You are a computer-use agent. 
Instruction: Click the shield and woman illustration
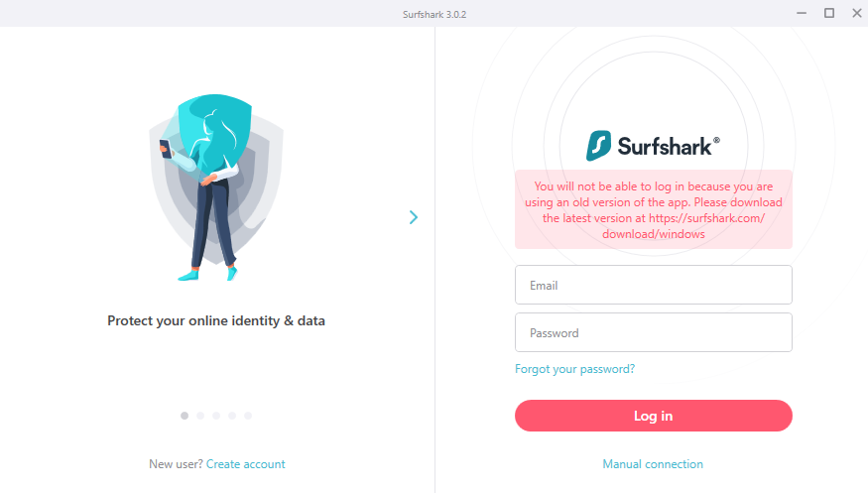tap(216, 186)
